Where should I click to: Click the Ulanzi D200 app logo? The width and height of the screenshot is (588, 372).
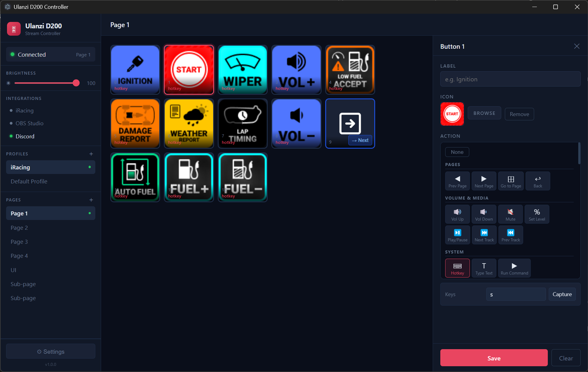pos(14,29)
